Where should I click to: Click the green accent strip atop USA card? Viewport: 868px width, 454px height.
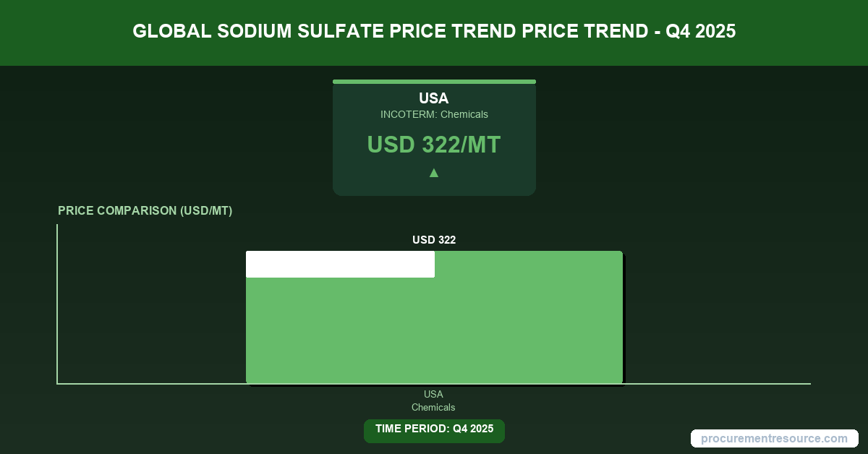(x=434, y=82)
